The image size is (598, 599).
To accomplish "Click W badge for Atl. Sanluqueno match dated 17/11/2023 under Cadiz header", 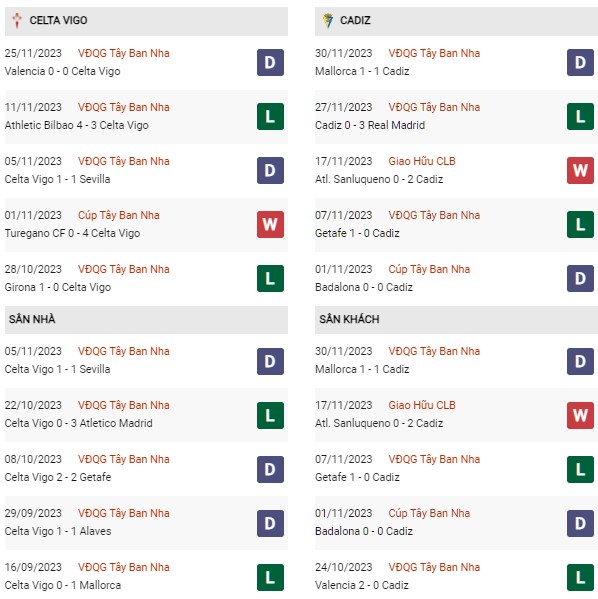I will pyautogui.click(x=580, y=170).
